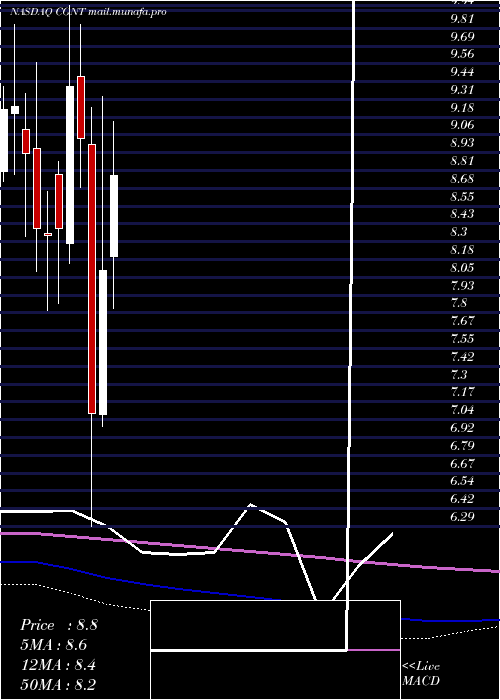
Task: Click the "NASDAQ CONT mail.munafa.pro" chart title
Action: (x=88, y=12)
